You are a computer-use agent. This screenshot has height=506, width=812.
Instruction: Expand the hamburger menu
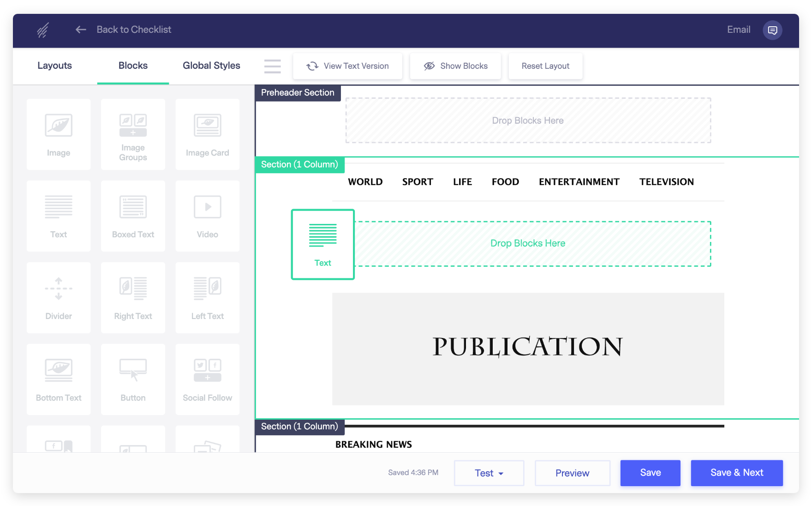point(272,66)
